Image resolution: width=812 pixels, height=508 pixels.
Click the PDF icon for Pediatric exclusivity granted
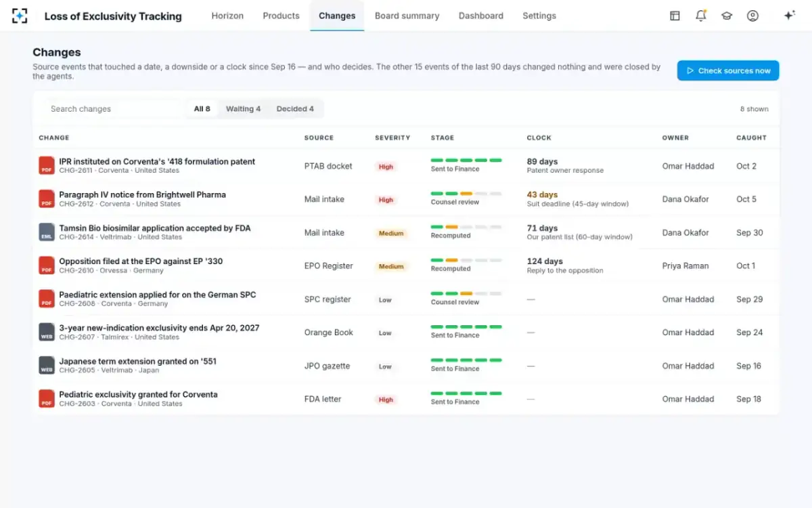click(x=47, y=399)
